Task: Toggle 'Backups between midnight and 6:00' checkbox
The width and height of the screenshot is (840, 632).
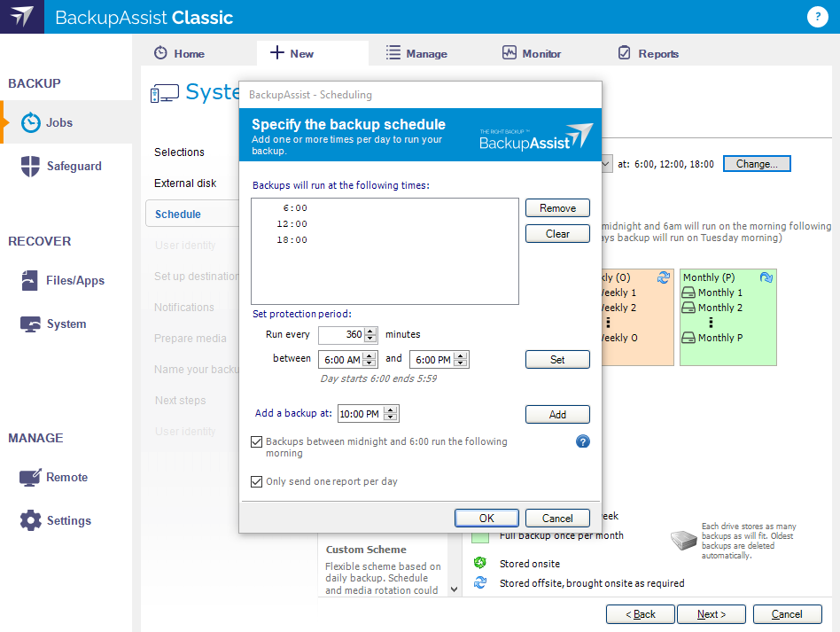Action: click(x=257, y=441)
